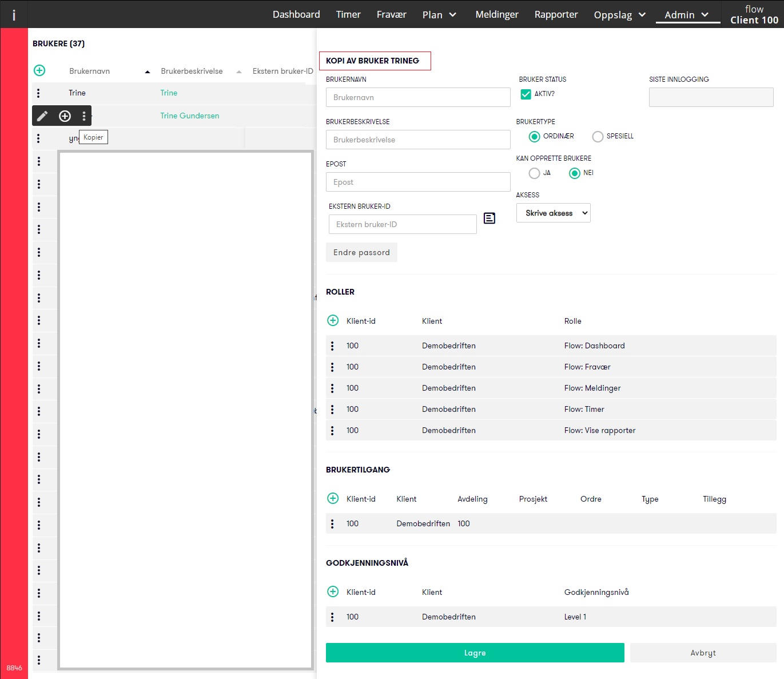Open the Aksess dropdown showing Skrive aksess

pyautogui.click(x=554, y=213)
